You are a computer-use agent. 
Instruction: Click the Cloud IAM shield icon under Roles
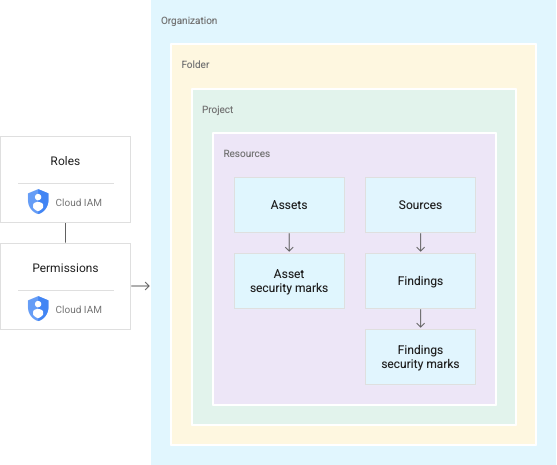38,201
